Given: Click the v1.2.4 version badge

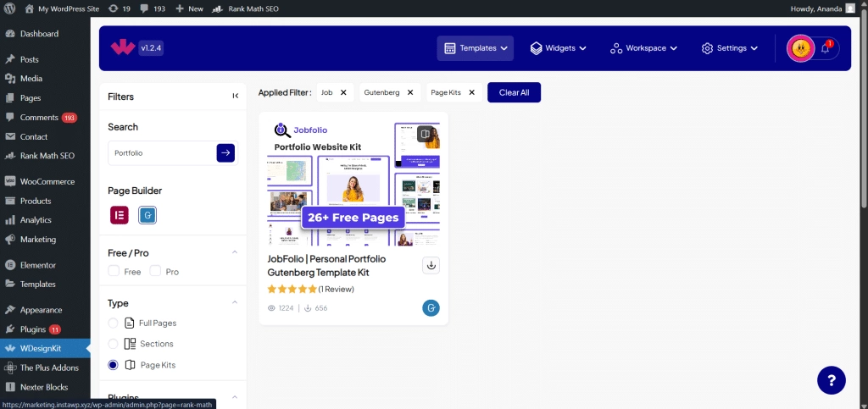Looking at the screenshot, I should (x=151, y=48).
